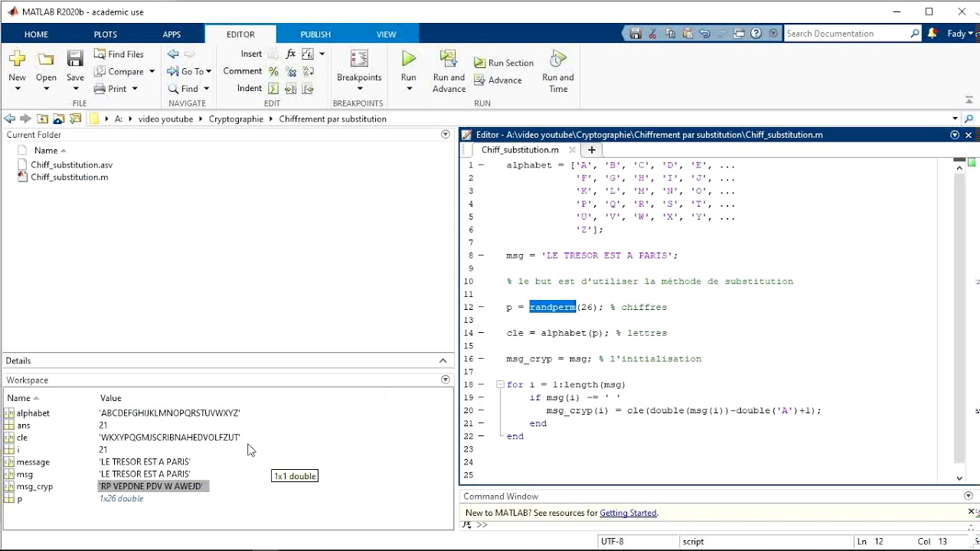Image resolution: width=980 pixels, height=551 pixels.
Task: Open the Breakpoints tool
Action: tap(359, 59)
